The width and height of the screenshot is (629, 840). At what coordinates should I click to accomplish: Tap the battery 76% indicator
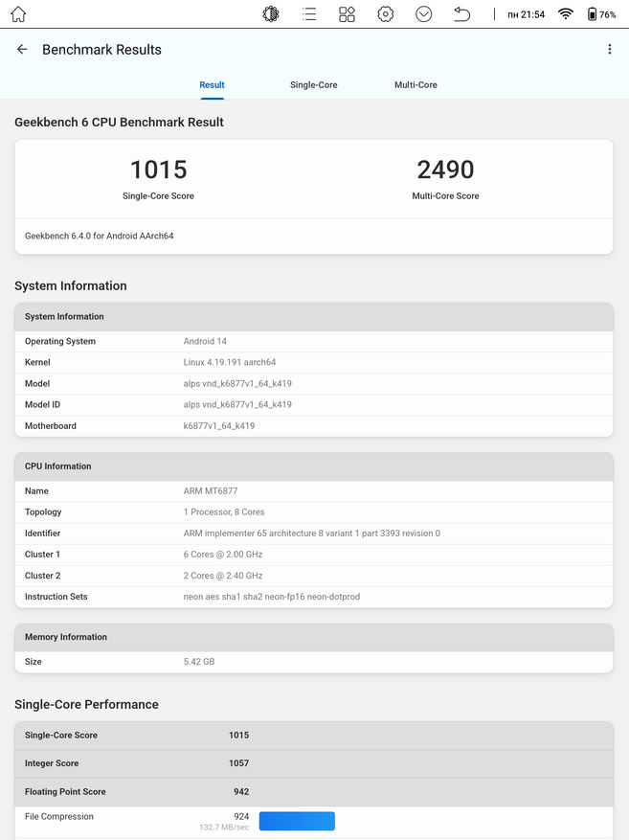tap(601, 14)
